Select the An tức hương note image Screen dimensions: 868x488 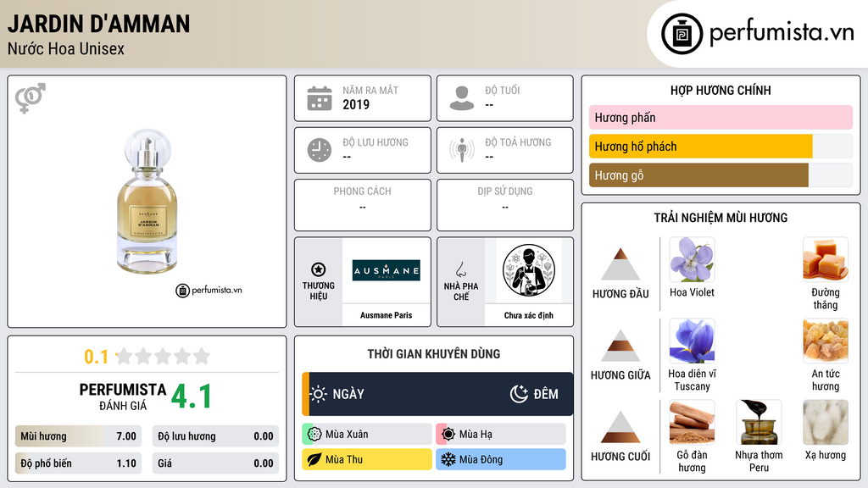pos(826,341)
